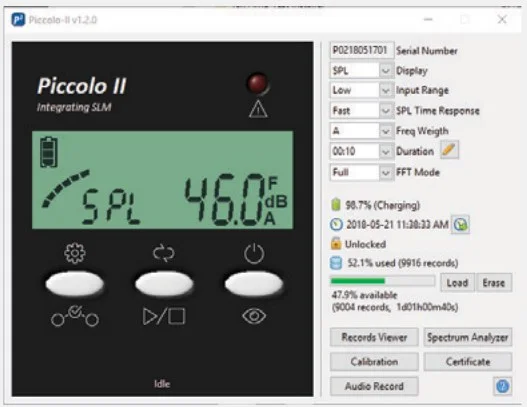The height and width of the screenshot is (407, 527).
Task: Click the Unlocked status text
Action: point(365,244)
